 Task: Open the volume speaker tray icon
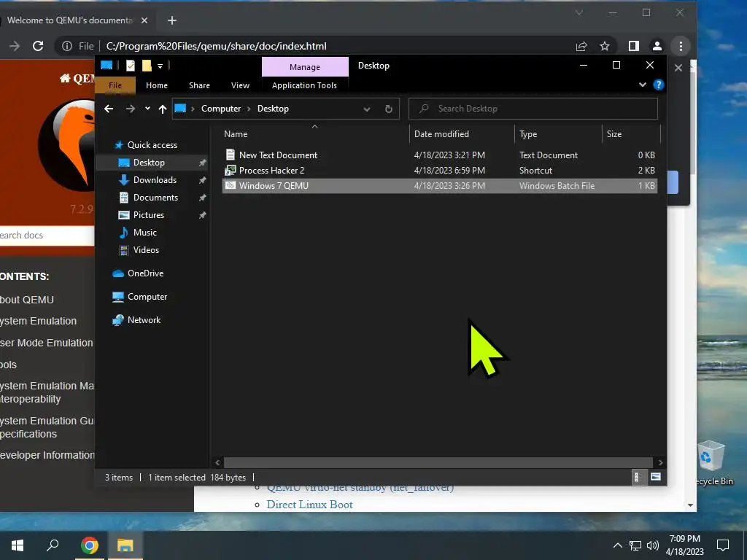[653, 545]
